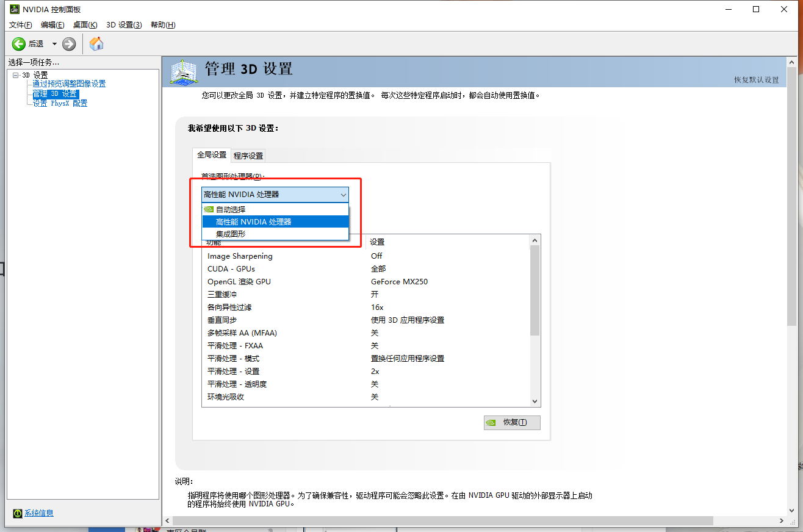This screenshot has width=803, height=532.
Task: Choose 自动选择 from the dropdown list
Action: click(x=275, y=209)
